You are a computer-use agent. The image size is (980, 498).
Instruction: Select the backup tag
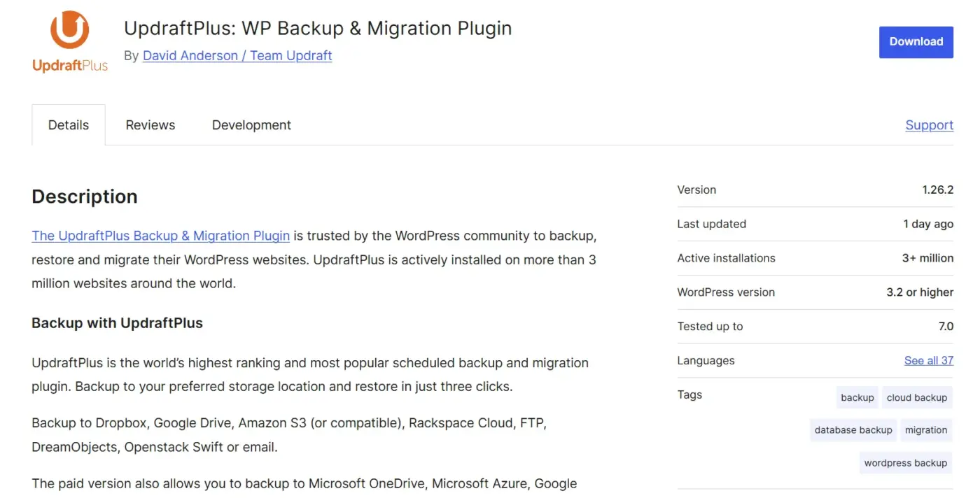click(857, 397)
